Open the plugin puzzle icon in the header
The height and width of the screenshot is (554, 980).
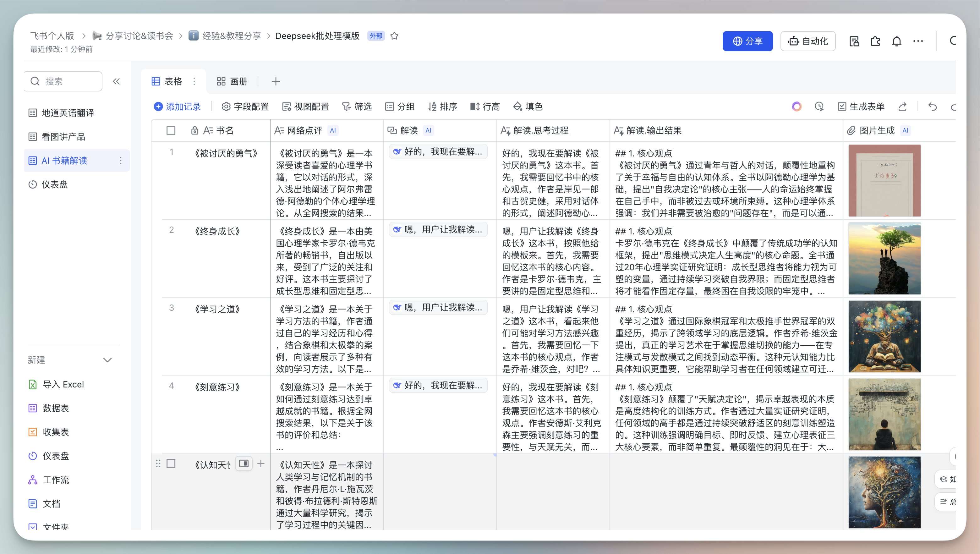(875, 41)
